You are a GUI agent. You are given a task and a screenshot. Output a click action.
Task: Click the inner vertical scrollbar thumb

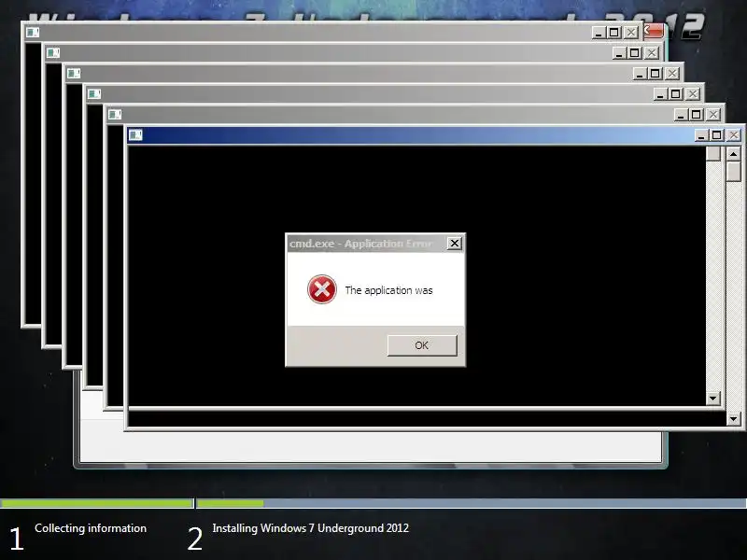pyautogui.click(x=713, y=154)
